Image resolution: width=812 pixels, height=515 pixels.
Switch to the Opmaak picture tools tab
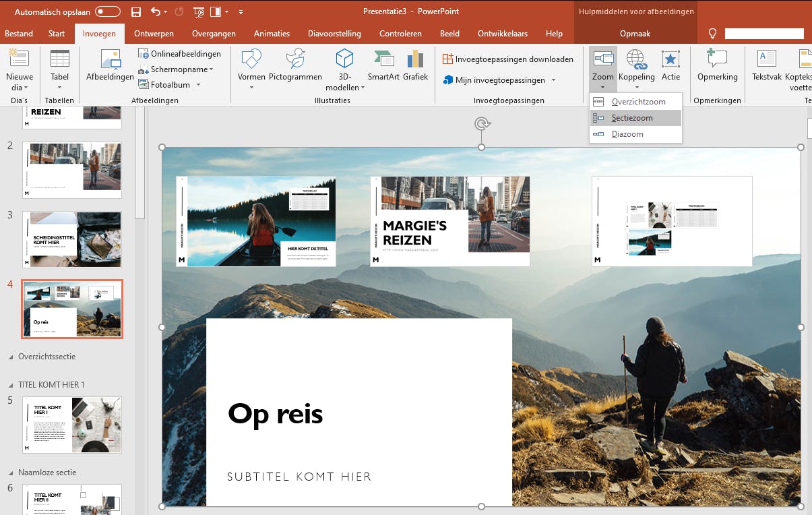(635, 34)
